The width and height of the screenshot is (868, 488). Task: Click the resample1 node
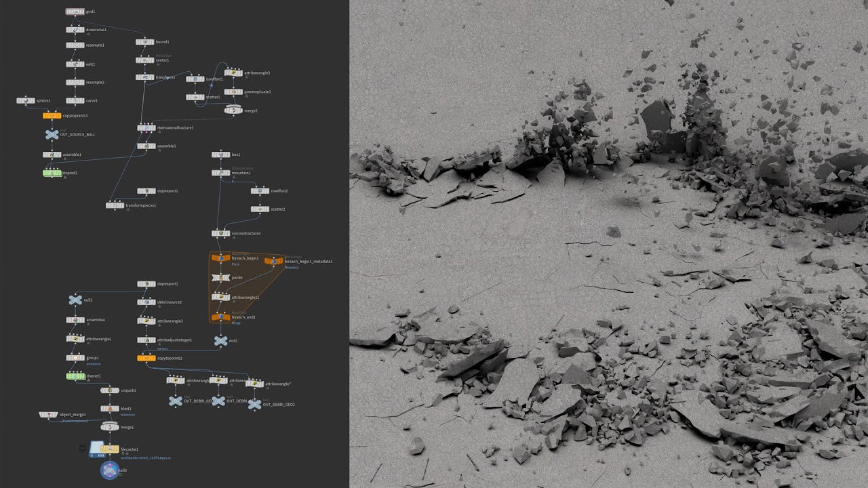[x=75, y=45]
